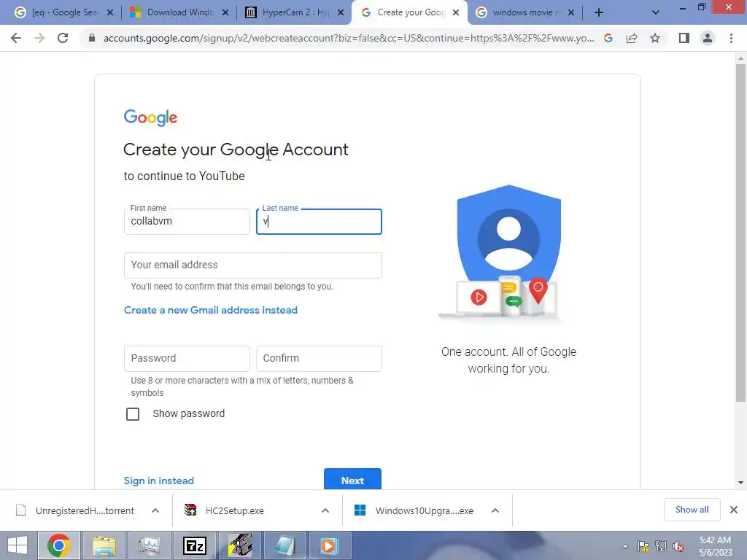Close the windows movie maker tab
Viewport: 747px width, 560px height.
(x=571, y=12)
